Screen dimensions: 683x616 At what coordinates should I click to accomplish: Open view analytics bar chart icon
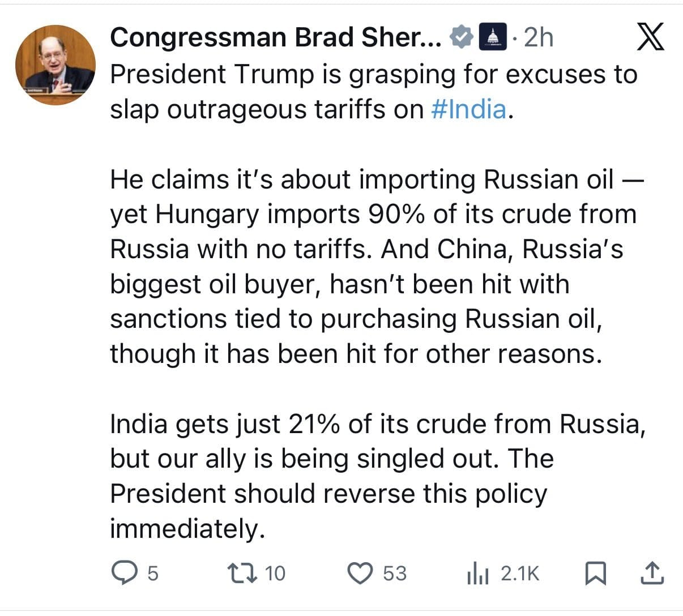(x=477, y=574)
